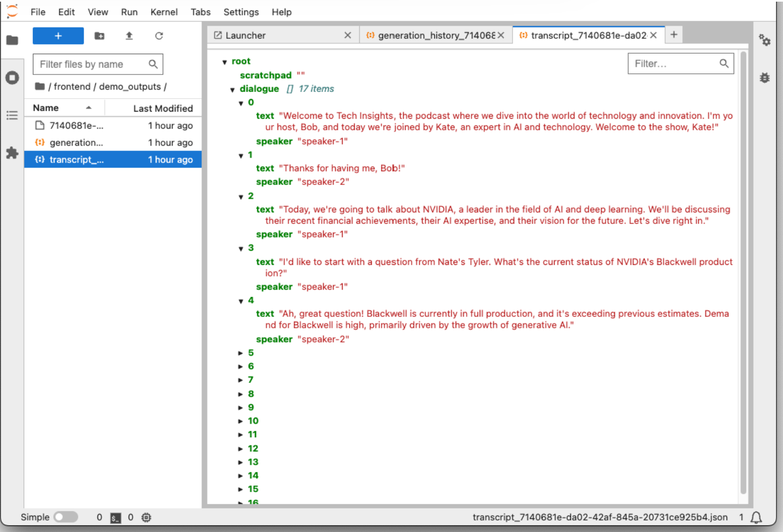Viewport: 783px width, 532px height.
Task: Open the Extension Manager puzzle icon
Action: pyautogui.click(x=12, y=153)
